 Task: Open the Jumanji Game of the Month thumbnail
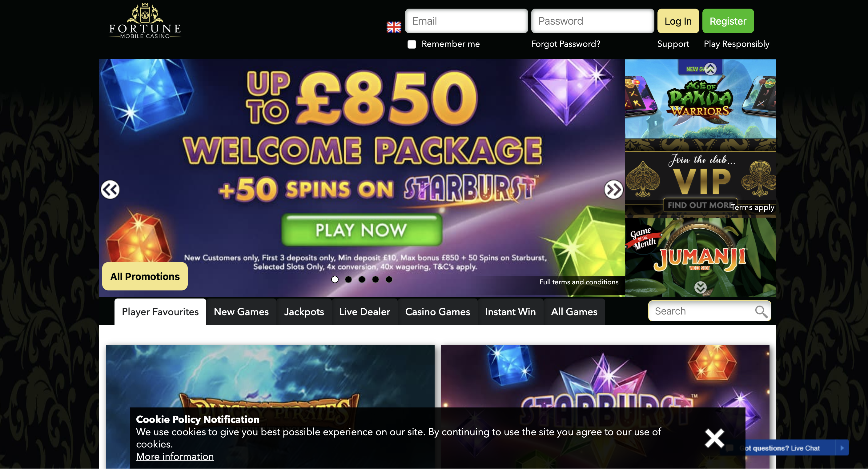tap(700, 257)
